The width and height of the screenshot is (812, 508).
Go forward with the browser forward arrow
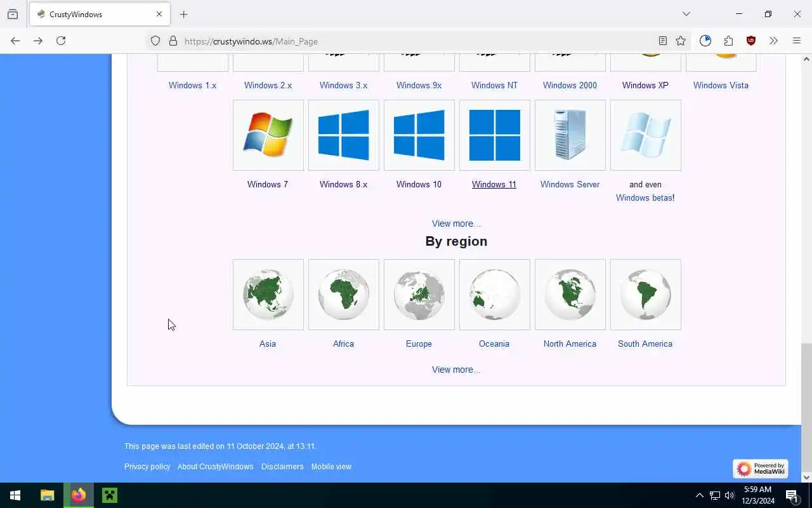click(38, 41)
